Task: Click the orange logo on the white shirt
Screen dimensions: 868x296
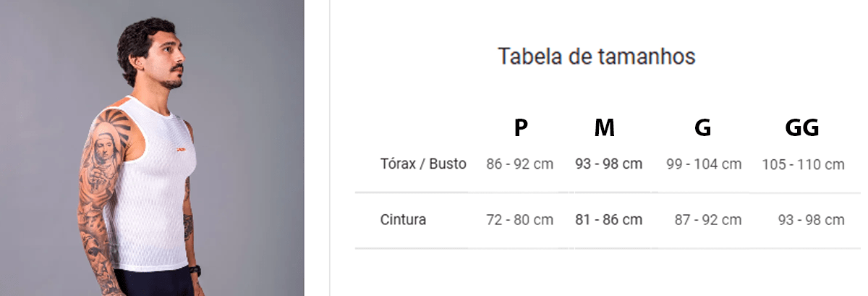Action: point(179,150)
